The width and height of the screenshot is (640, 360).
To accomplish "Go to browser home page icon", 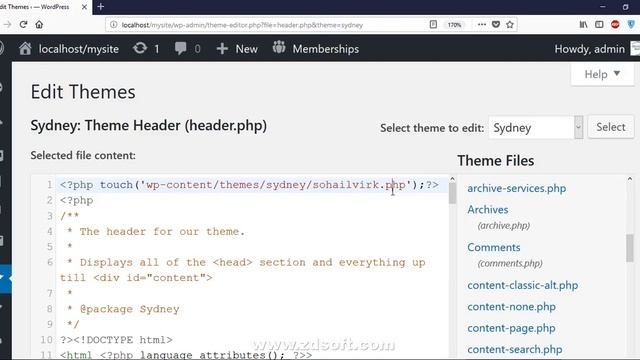I will (x=39, y=24).
